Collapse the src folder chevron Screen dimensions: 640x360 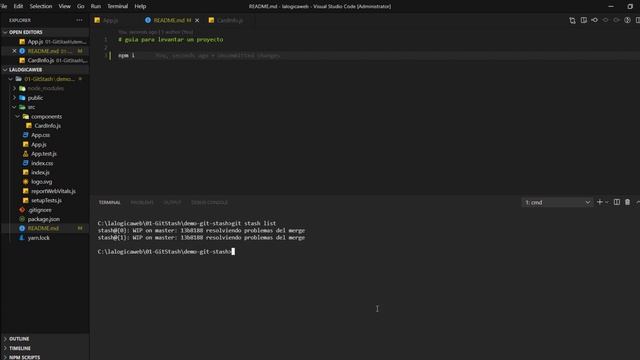point(14,107)
